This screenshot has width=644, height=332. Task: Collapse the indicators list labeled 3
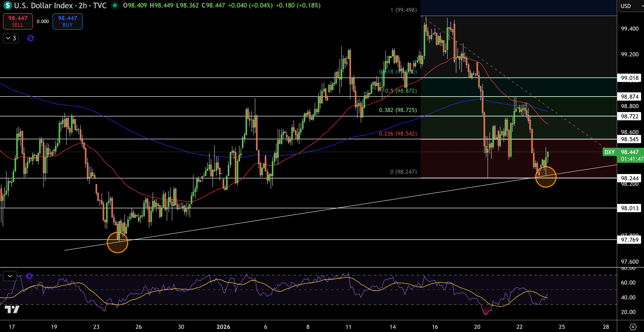click(10, 38)
